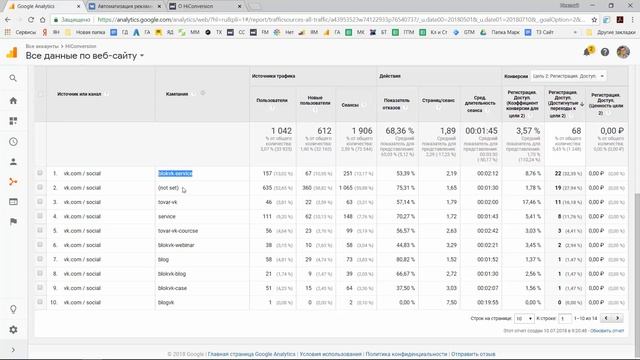Screen dimensions: 640x360
Task: Sort by Сеансы column header
Action: pyautogui.click(x=350, y=105)
